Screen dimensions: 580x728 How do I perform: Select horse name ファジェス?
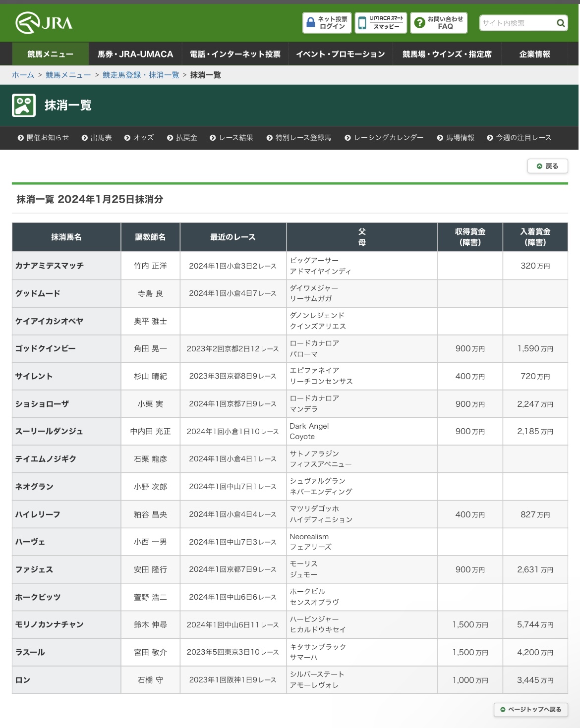coord(34,569)
